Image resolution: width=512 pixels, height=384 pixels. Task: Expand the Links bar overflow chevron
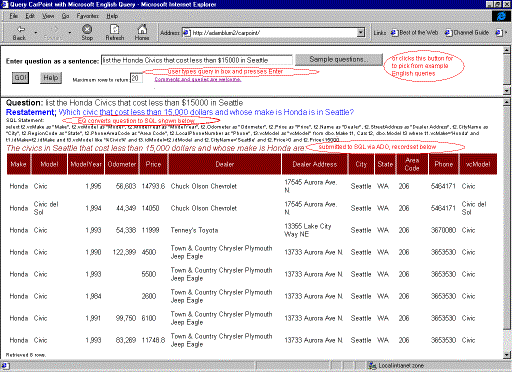click(506, 33)
